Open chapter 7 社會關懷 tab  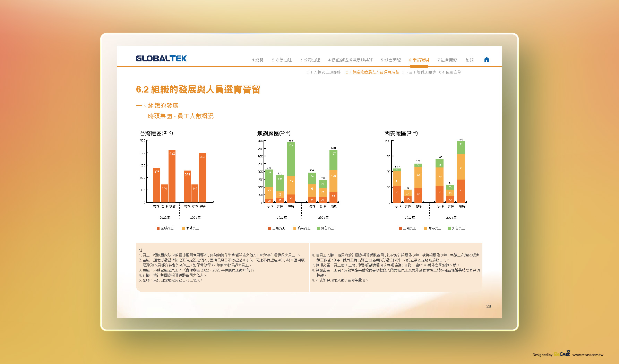pyautogui.click(x=447, y=60)
